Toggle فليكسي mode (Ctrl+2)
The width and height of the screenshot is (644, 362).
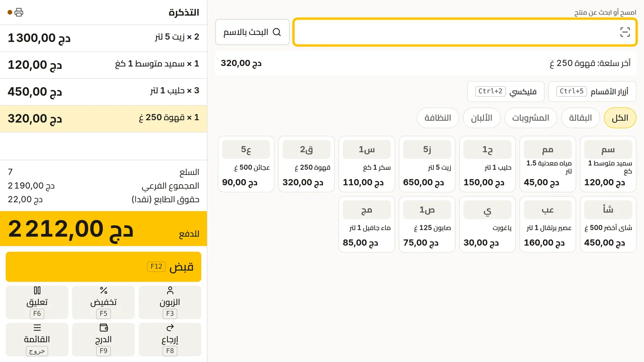(x=506, y=91)
